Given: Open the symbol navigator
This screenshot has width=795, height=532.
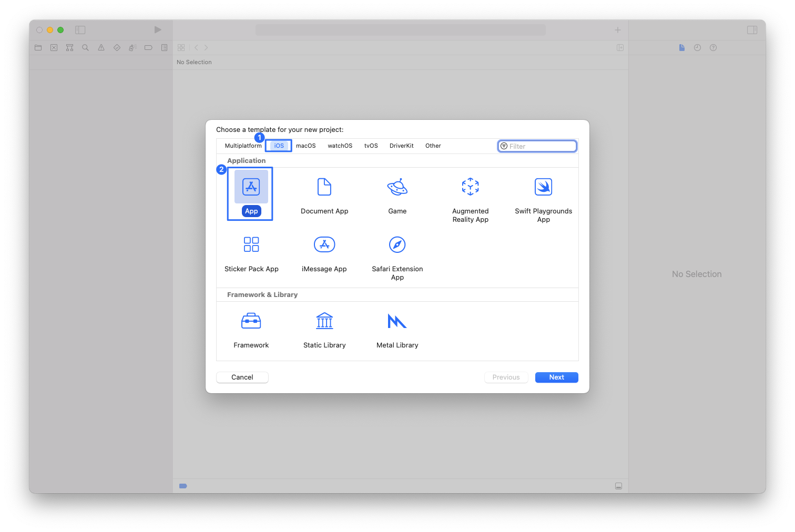Looking at the screenshot, I should tap(70, 47).
